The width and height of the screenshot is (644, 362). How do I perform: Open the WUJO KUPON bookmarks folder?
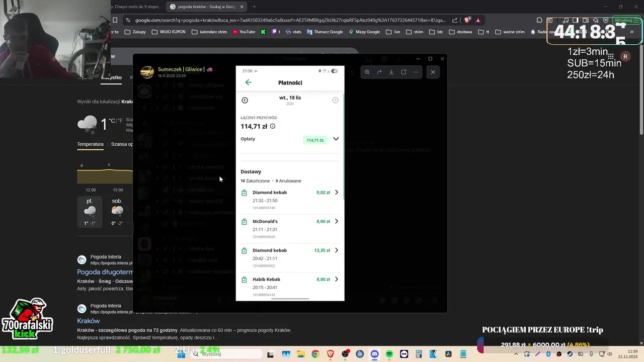168,32
